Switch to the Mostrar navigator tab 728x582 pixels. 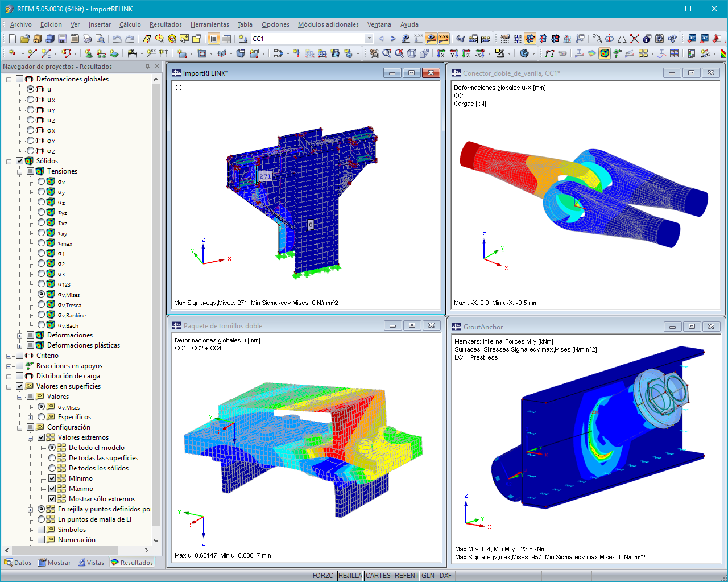point(55,563)
